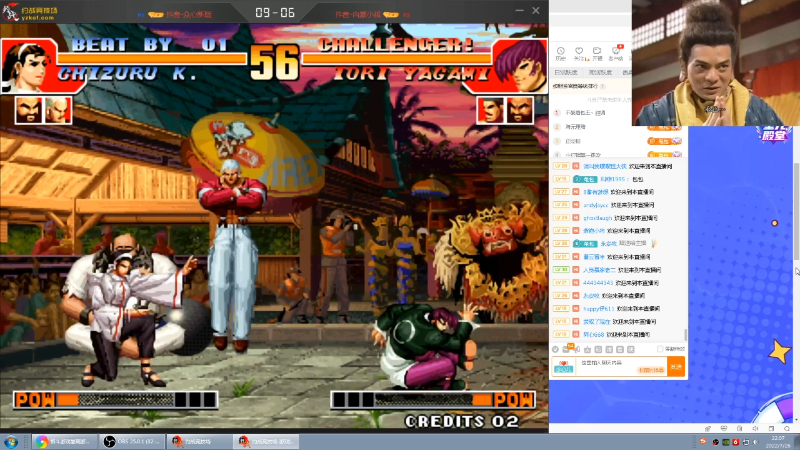This screenshot has height=450, width=800.
Task: Open the video camera broadcast icon
Action: coord(597,53)
